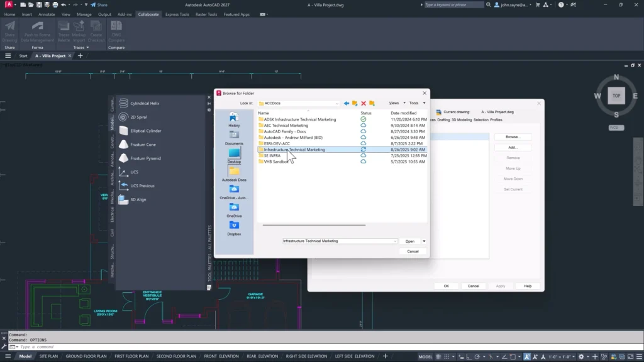Open the Traces Palette ribbon icon
Viewport: 644px width, 362px height.
[64, 31]
